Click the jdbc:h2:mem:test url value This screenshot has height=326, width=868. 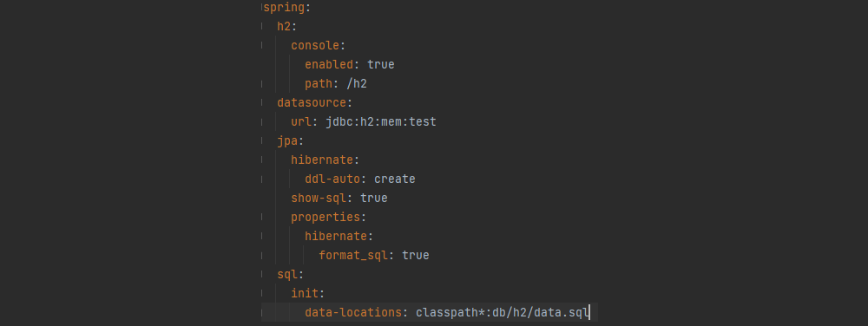tap(381, 122)
